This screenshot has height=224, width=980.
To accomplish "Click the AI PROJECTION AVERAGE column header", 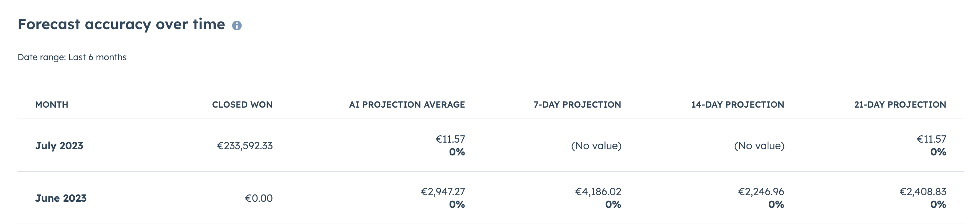I will 407,105.
